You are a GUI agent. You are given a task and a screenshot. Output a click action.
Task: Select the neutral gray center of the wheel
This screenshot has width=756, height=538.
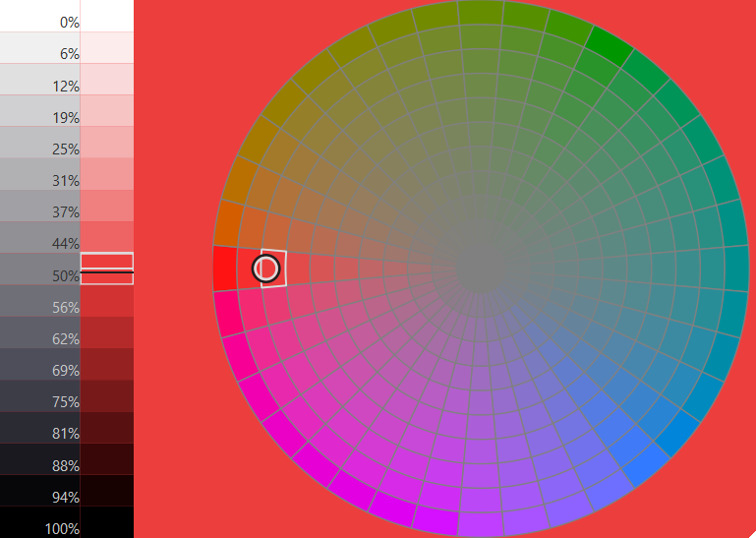click(482, 269)
